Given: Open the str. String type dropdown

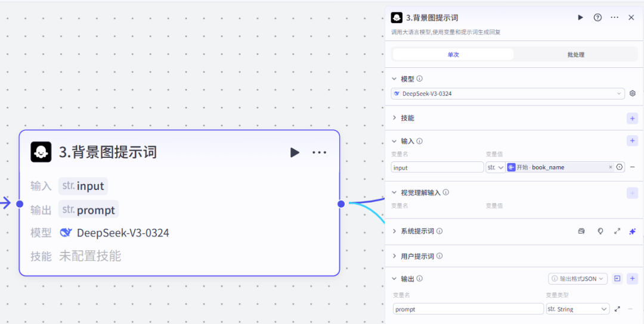Looking at the screenshot, I should [x=577, y=309].
